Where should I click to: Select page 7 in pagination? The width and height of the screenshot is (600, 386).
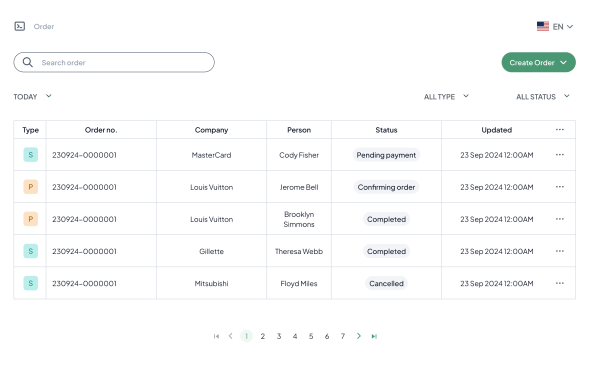click(343, 336)
